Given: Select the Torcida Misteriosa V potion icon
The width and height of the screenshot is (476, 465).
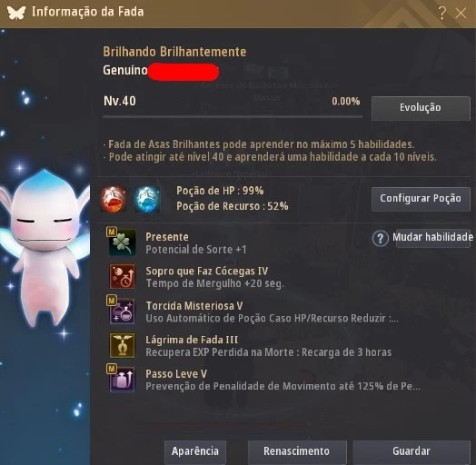Looking at the screenshot, I should pyautogui.click(x=123, y=312).
